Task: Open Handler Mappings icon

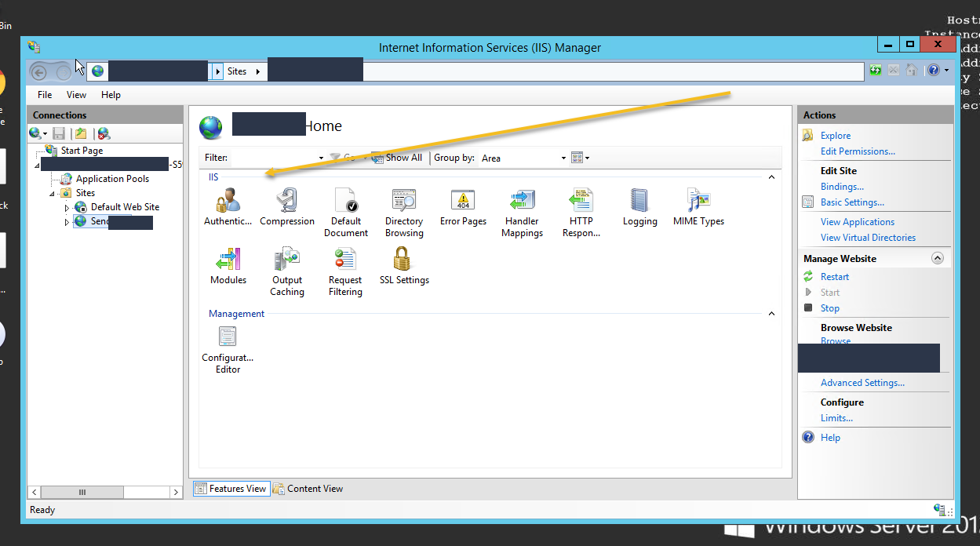Action: [x=522, y=201]
